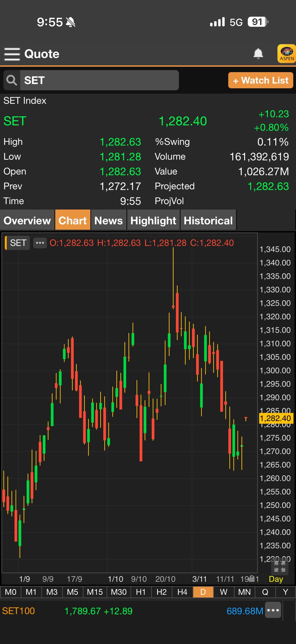296x644 pixels.
Task: Open the SET100 ticker more options
Action: tap(273, 611)
